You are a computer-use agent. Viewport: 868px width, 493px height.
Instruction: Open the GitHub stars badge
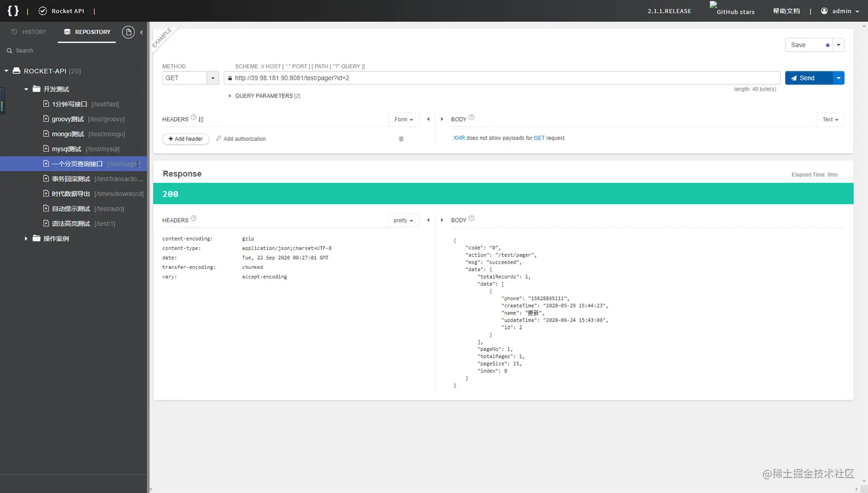click(x=733, y=9)
